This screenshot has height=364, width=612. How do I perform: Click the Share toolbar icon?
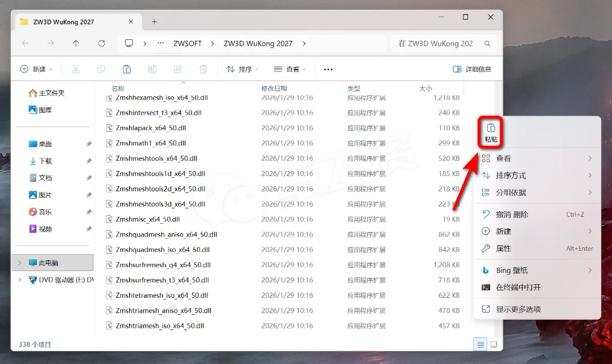[178, 70]
